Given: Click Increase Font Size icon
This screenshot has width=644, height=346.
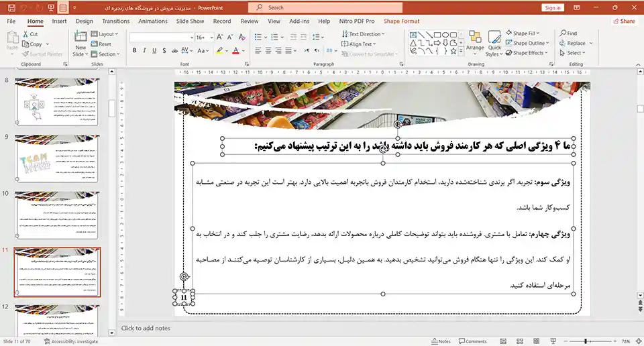Looking at the screenshot, I should coord(220,37).
